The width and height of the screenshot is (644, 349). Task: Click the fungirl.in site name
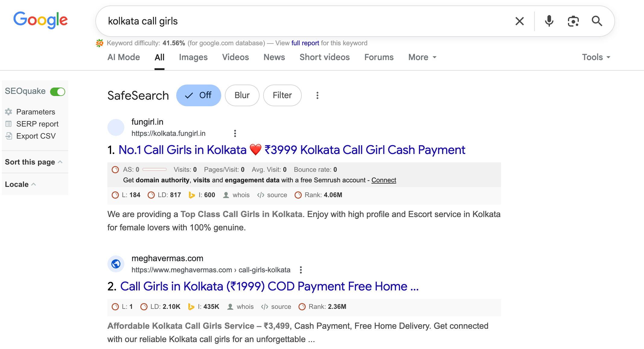147,122
